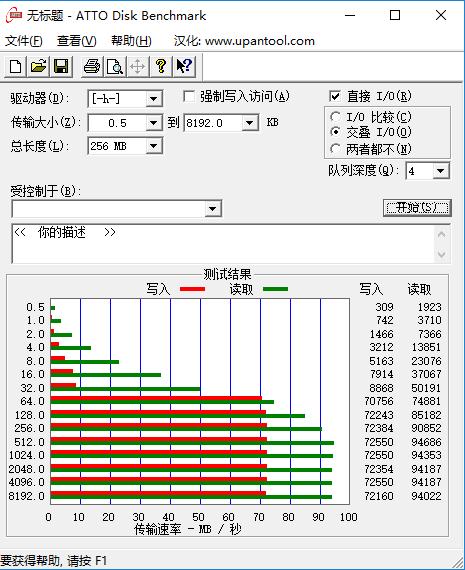This screenshot has width=465, height=570.
Task: Click inside the 你的描述 description text box
Action: 224,244
